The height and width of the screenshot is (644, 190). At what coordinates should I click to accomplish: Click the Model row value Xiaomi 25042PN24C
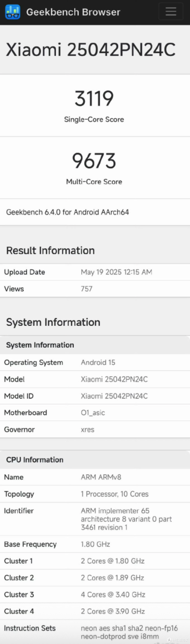click(x=114, y=379)
